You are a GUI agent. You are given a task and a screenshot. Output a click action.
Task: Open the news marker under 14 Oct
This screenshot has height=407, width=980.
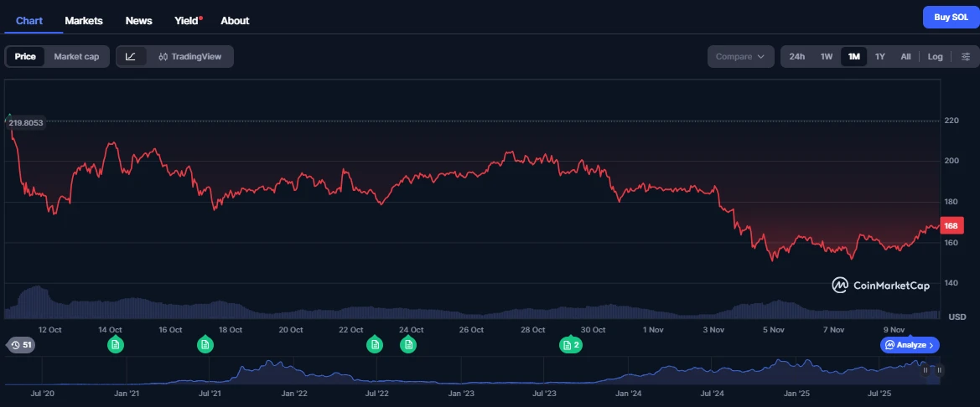[116, 345]
